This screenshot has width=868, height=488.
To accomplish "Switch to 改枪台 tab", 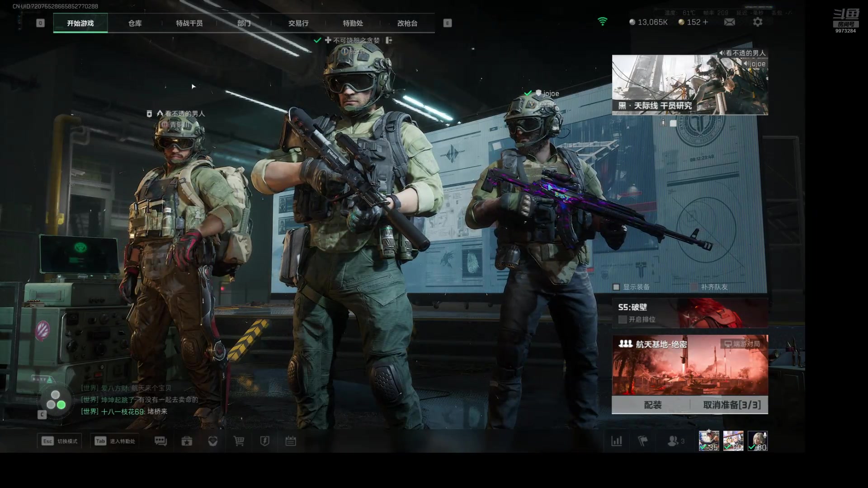I will click(407, 23).
